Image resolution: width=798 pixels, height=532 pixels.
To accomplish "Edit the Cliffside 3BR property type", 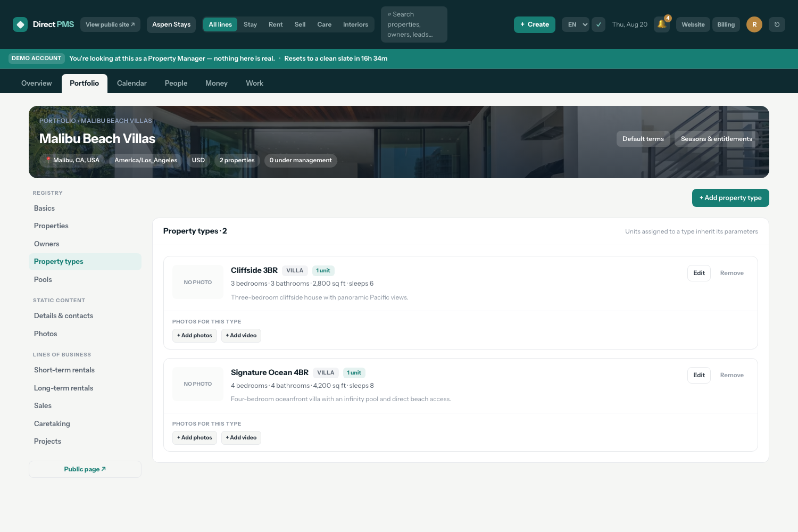I will coord(699,273).
